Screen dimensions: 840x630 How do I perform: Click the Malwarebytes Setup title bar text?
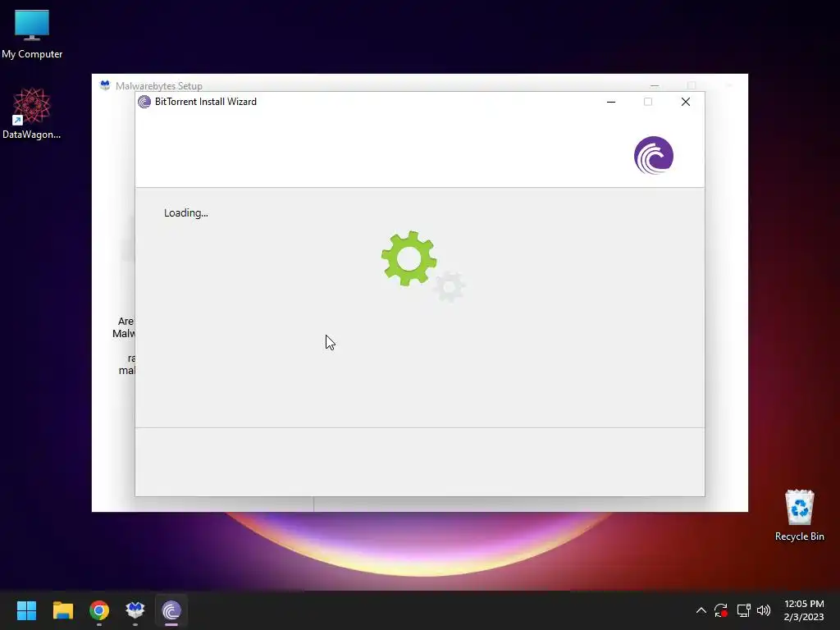coord(158,85)
